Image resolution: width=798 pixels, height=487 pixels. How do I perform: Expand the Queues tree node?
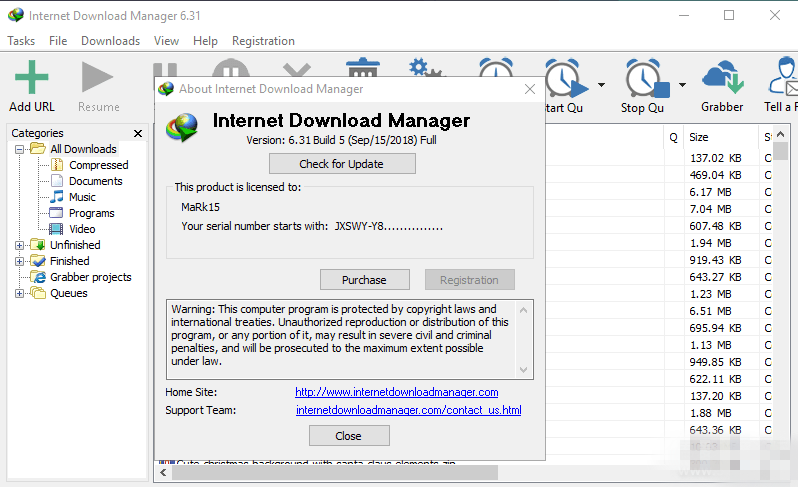point(19,294)
